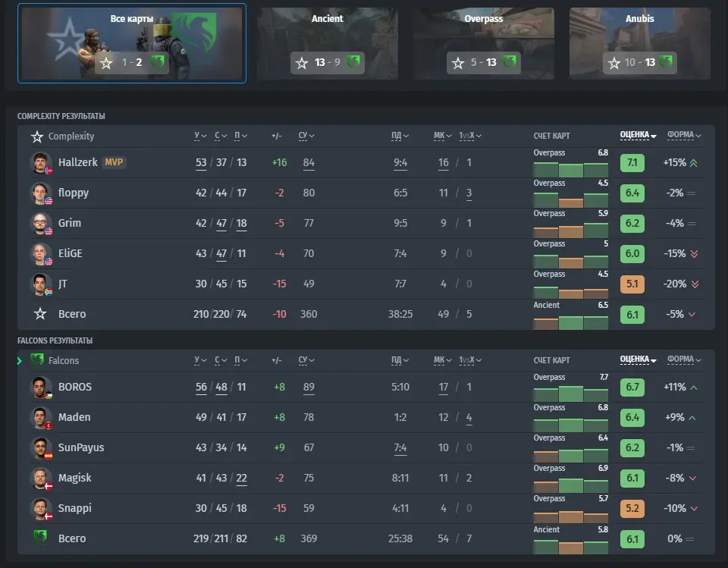Click Maden's avatar photo
Image resolution: width=728 pixels, height=568 pixels.
point(41,417)
